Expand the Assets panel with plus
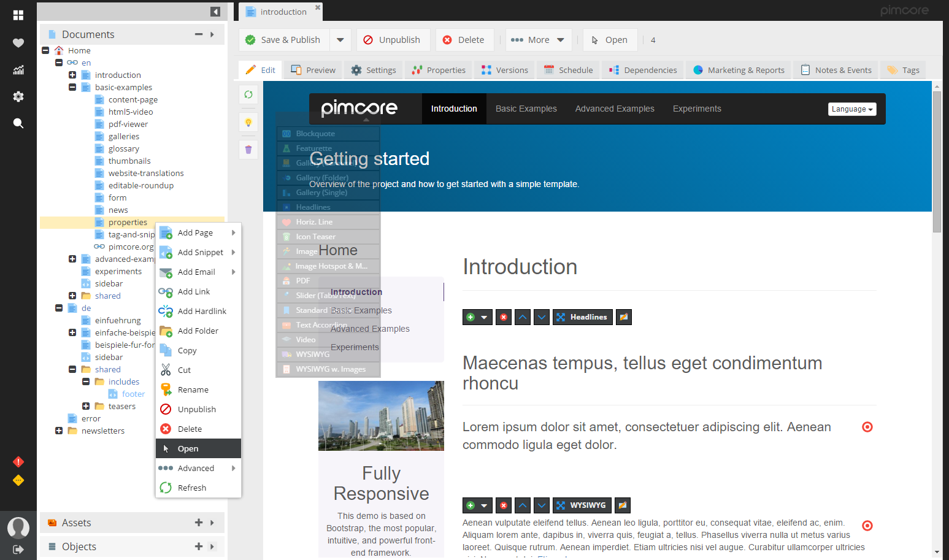Image resolution: width=949 pixels, height=560 pixels. point(199,523)
